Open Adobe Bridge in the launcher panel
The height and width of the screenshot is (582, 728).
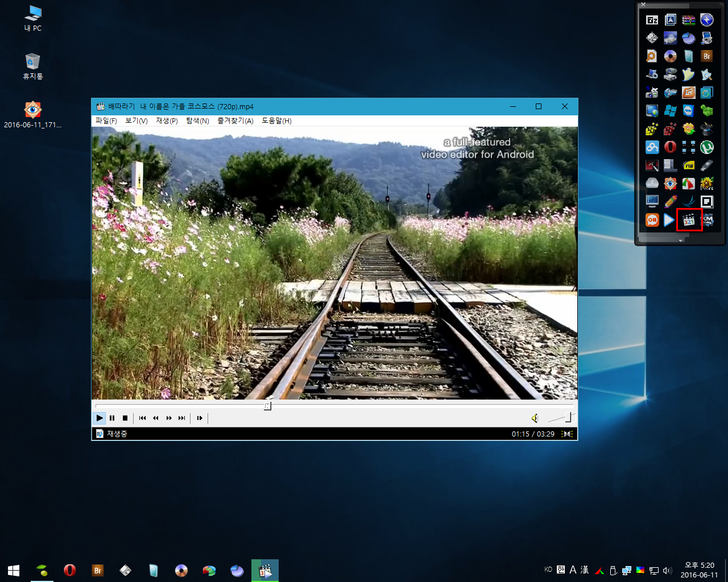(707, 56)
